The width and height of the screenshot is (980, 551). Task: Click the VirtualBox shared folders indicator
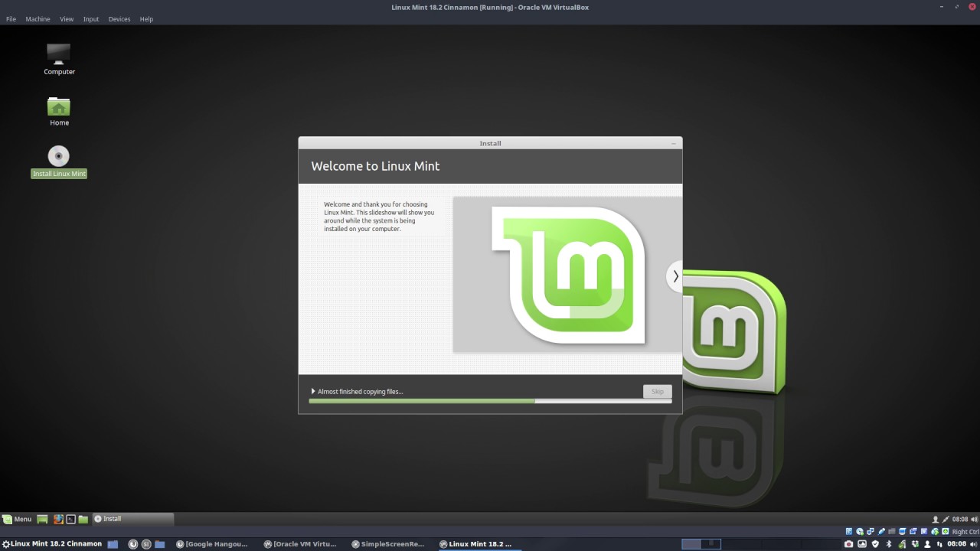[892, 531]
